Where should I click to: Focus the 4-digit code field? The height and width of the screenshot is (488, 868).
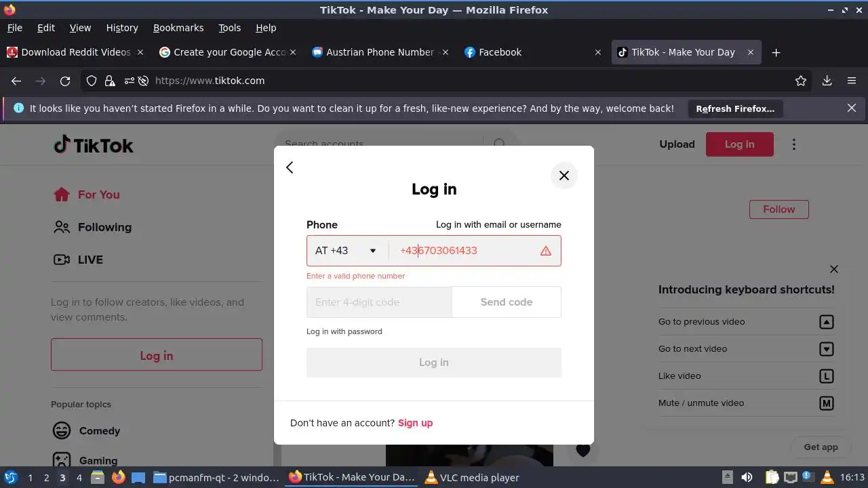379,302
